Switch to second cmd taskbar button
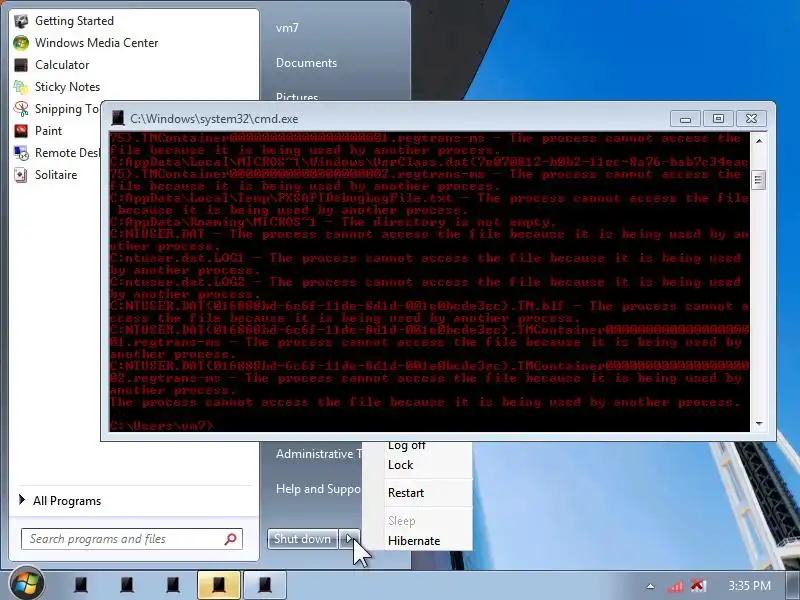The image size is (800, 600). 127,585
